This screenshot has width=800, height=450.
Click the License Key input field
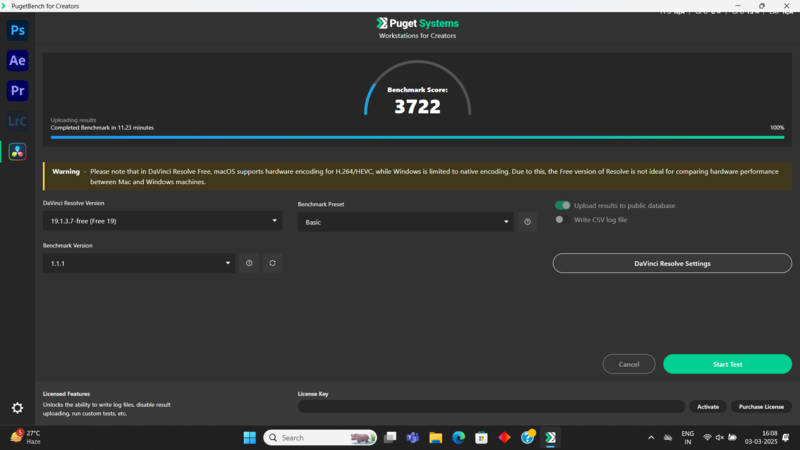point(491,407)
